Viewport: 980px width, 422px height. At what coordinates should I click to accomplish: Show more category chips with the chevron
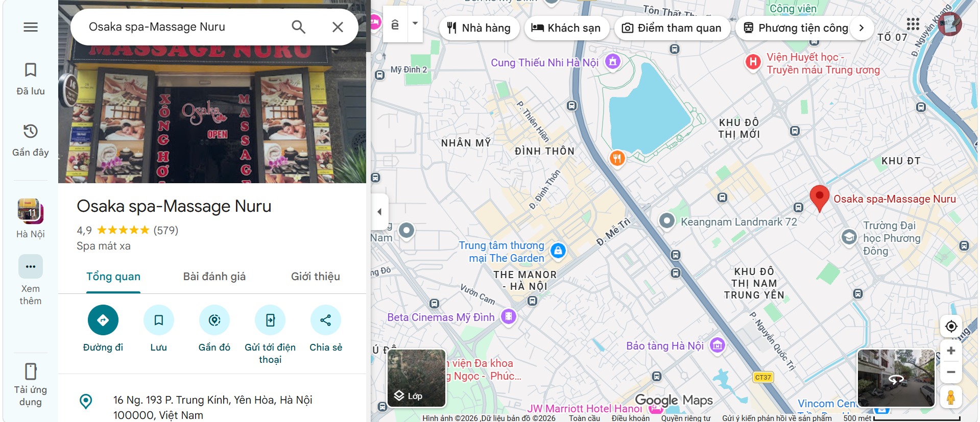[x=862, y=28]
